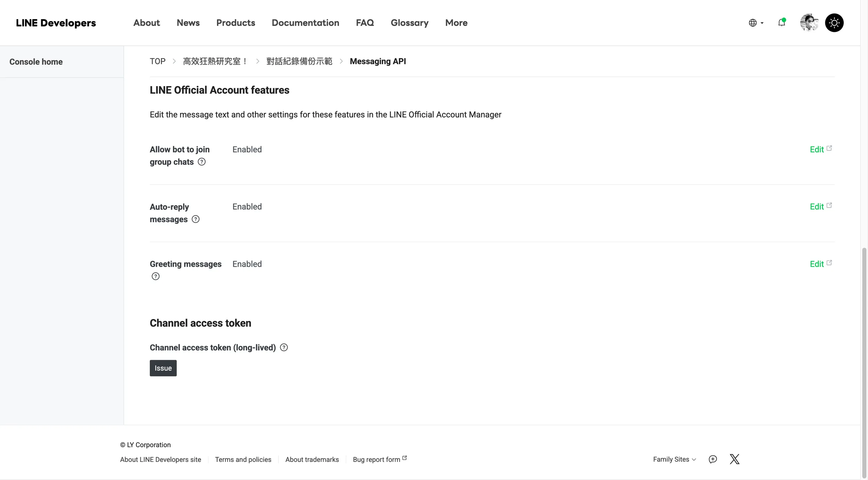Open the FAQ page
Viewport: 868px width, 480px height.
pyautogui.click(x=365, y=23)
